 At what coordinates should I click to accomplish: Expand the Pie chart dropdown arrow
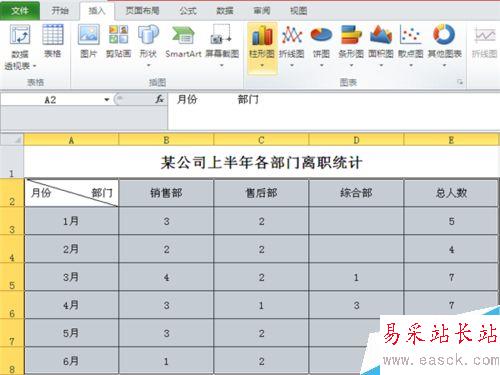point(321,66)
